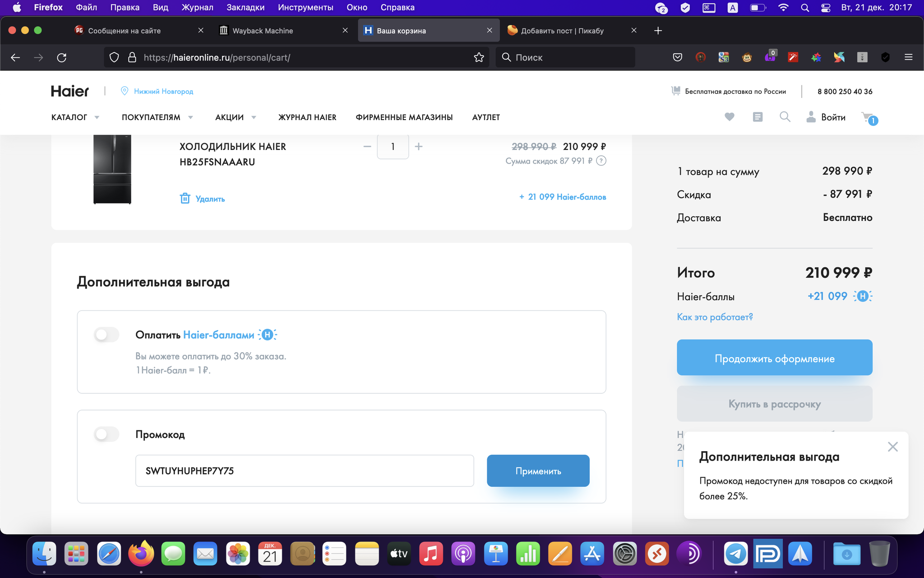Close the Дополнительная выгода popup notification
The height and width of the screenshot is (578, 924).
[x=892, y=447]
